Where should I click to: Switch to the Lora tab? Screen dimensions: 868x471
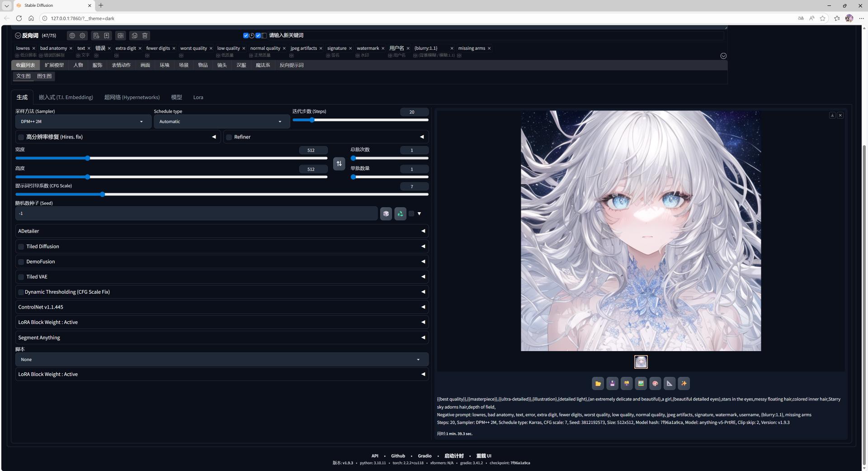click(x=198, y=97)
